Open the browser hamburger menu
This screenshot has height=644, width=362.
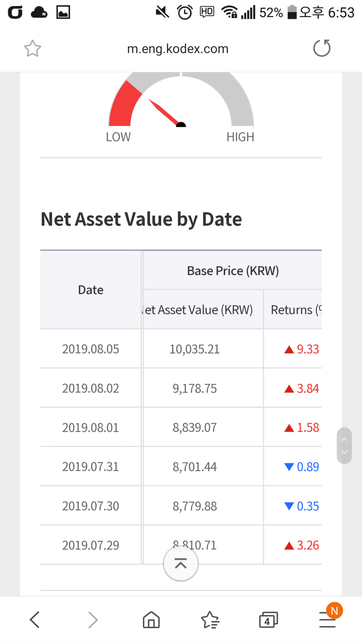[x=327, y=620]
